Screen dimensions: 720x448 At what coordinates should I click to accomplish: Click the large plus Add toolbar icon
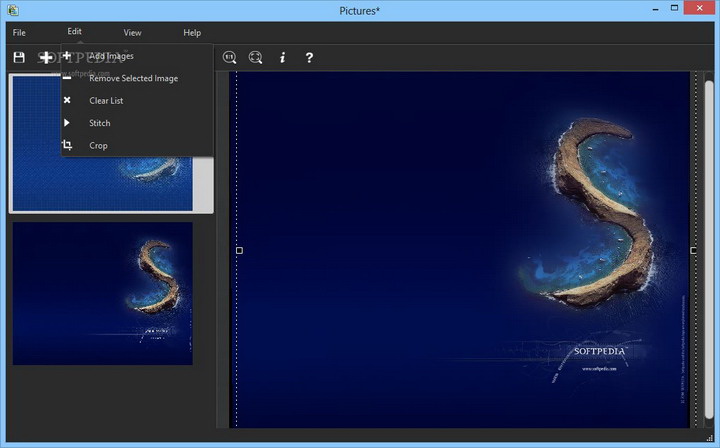pyautogui.click(x=46, y=58)
